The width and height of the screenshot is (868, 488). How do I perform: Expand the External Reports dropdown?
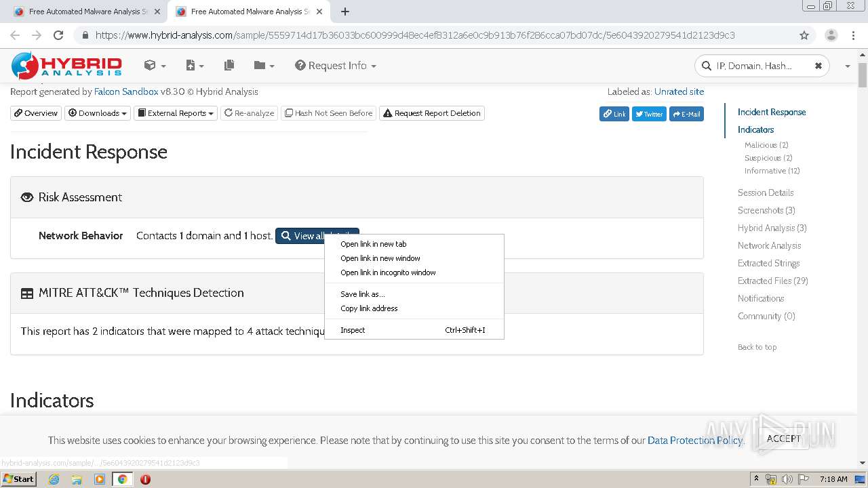pyautogui.click(x=176, y=113)
